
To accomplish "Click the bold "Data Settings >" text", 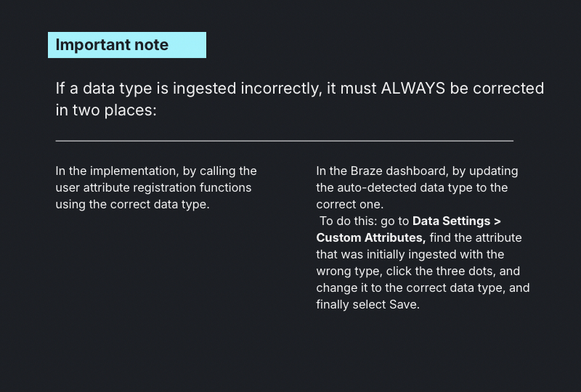I will (x=457, y=221).
